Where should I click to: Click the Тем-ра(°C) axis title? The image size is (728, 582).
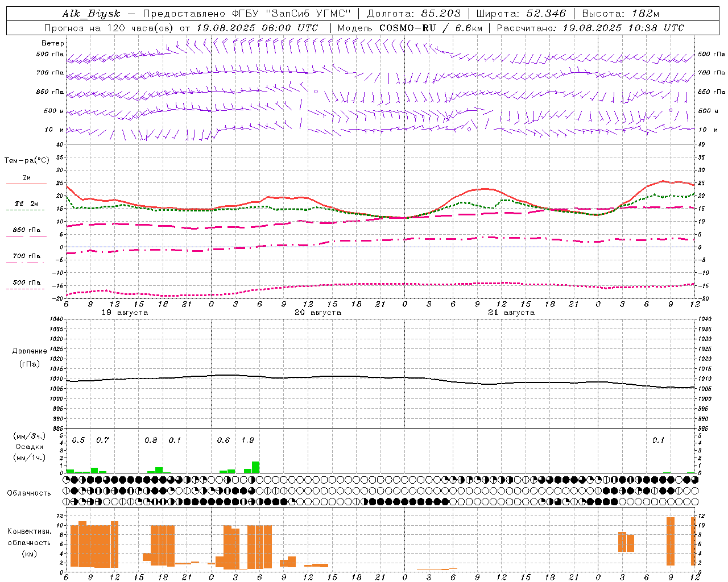[x=27, y=161]
